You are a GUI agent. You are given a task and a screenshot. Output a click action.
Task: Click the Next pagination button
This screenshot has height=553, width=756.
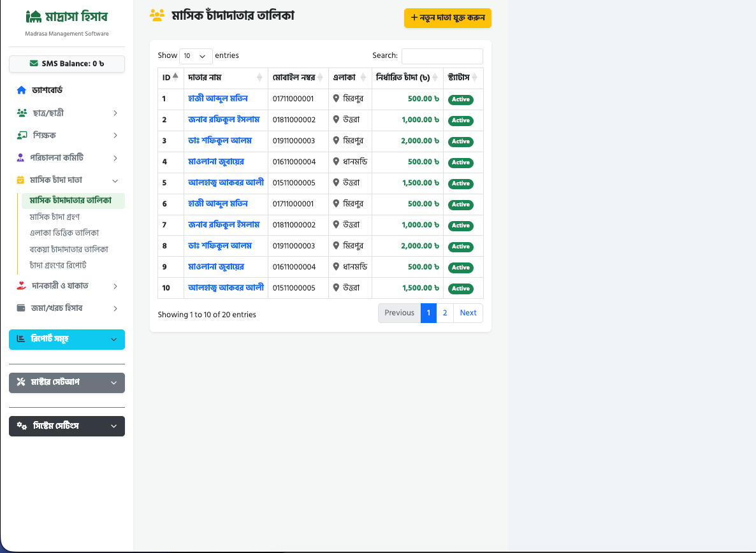coord(468,313)
